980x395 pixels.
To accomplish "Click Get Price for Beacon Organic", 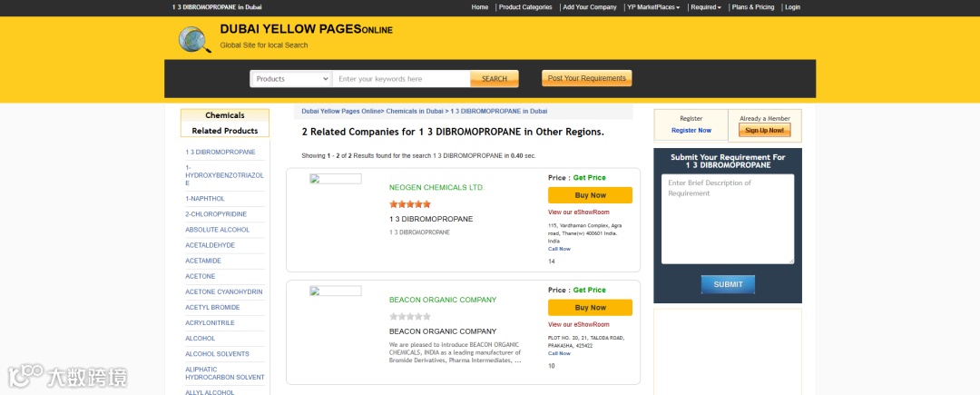I will 590,290.
